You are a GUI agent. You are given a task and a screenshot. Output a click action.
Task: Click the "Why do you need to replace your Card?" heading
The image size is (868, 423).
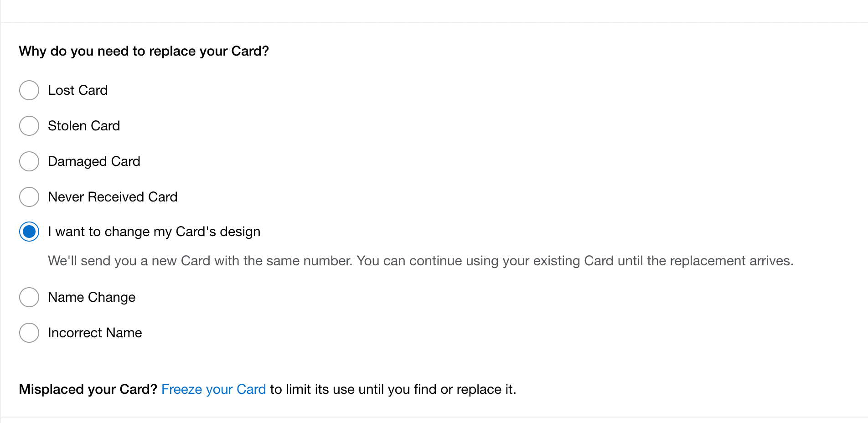pos(144,51)
